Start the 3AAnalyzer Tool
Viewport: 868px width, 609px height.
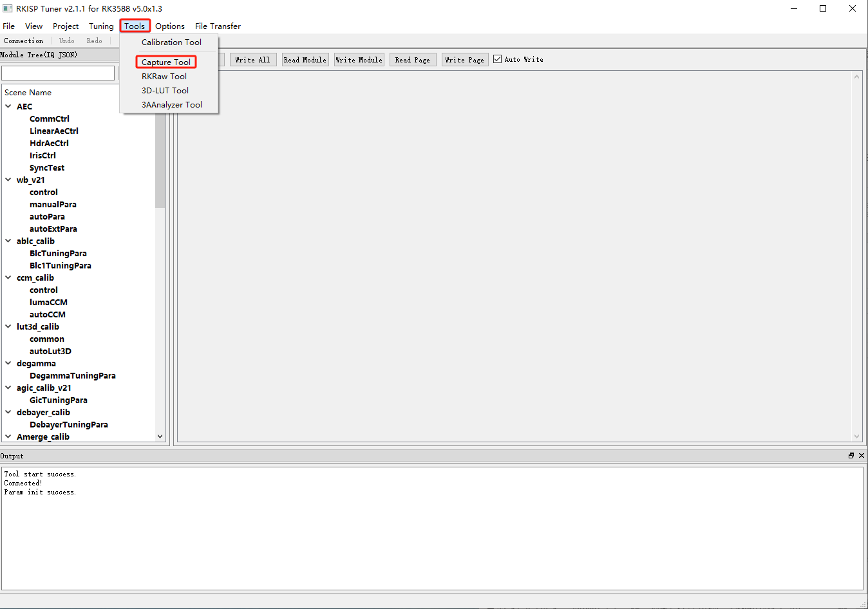(x=172, y=105)
